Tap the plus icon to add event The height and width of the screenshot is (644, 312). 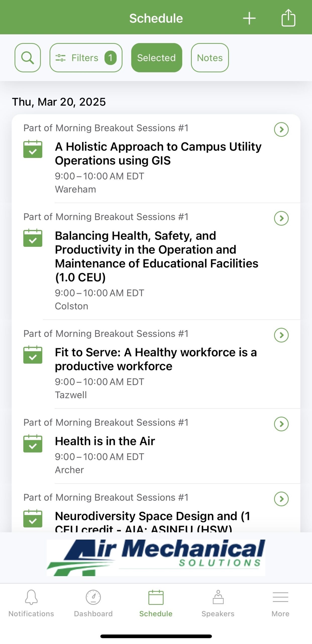(x=249, y=18)
